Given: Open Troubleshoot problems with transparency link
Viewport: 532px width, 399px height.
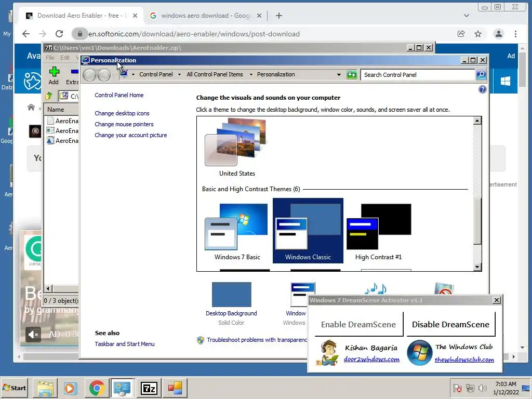Looking at the screenshot, I should (257, 340).
